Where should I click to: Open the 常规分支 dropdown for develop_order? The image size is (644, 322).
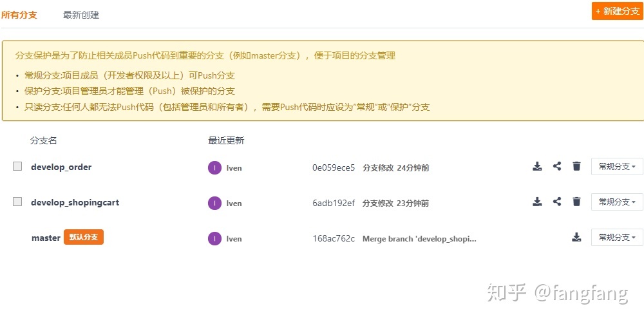coord(617,166)
